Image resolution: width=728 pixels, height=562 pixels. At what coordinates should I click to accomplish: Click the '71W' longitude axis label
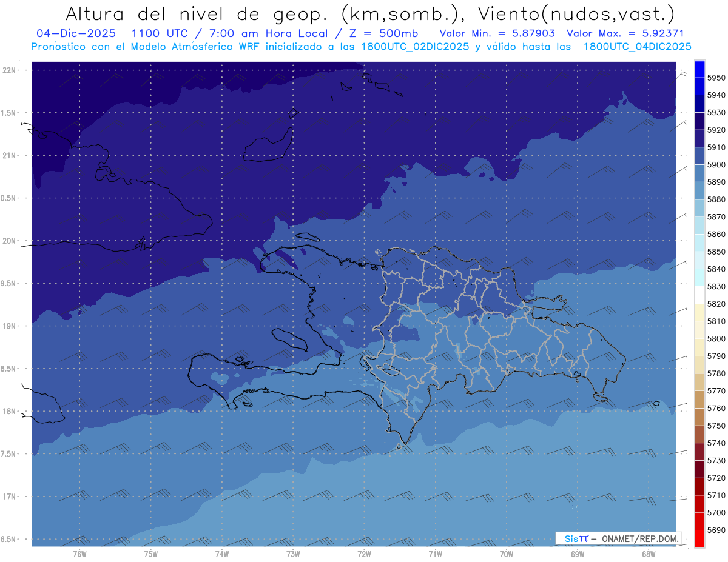(435, 554)
